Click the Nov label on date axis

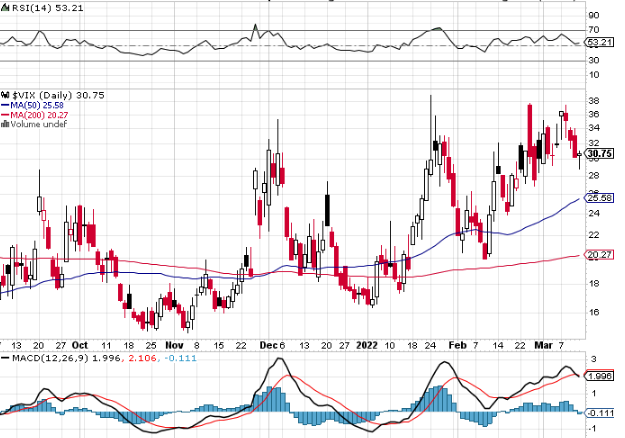tap(174, 345)
